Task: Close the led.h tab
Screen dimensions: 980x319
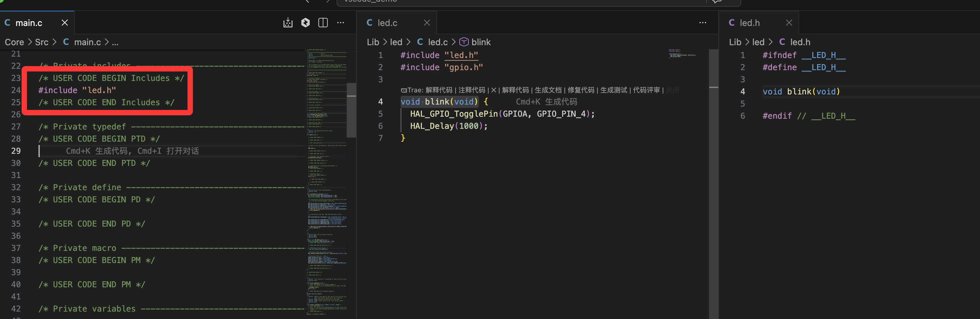Action: coord(789,23)
